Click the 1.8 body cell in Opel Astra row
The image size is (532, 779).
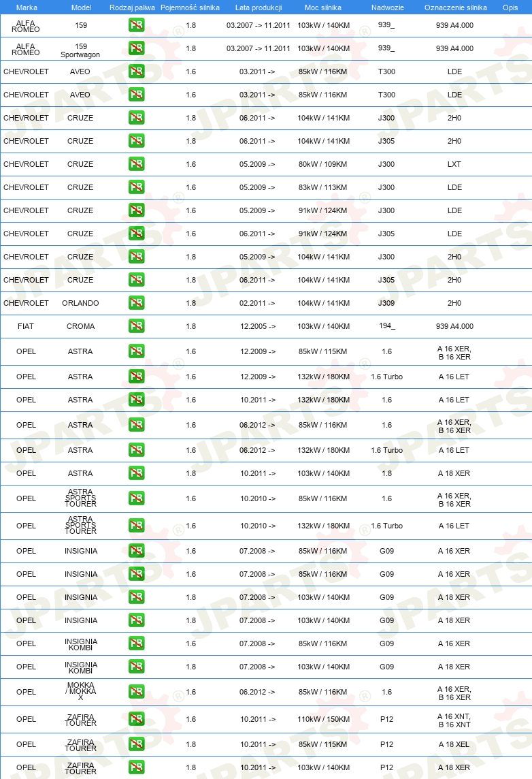click(387, 473)
